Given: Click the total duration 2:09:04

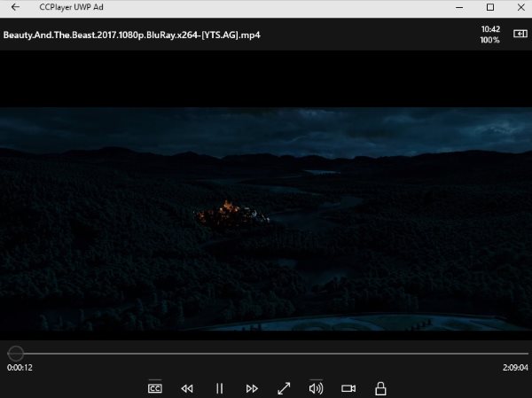Looking at the screenshot, I should point(515,368).
